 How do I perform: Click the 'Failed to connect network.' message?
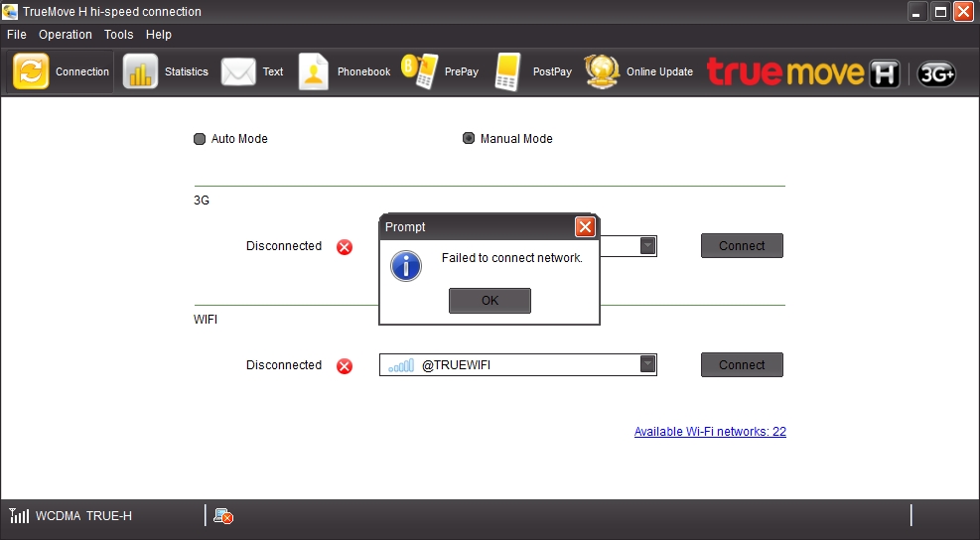[512, 257]
